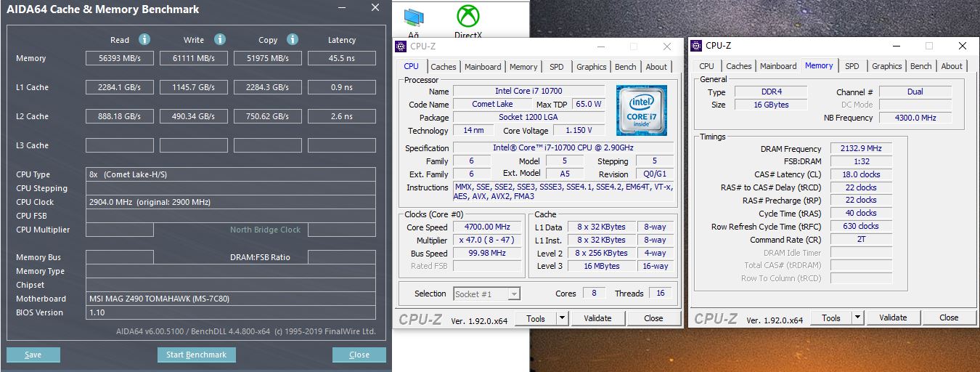Open the Mainboard tab in the right CPU-Z window
980x372 pixels.
778,66
